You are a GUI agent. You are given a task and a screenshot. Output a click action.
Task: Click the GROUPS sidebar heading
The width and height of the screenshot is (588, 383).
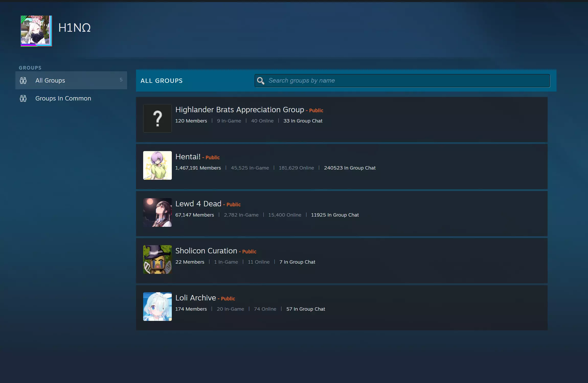(x=30, y=68)
